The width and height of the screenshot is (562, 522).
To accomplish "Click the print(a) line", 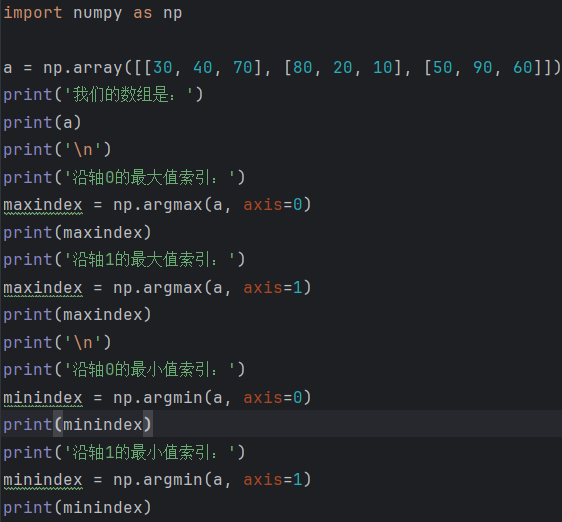I will (42, 123).
